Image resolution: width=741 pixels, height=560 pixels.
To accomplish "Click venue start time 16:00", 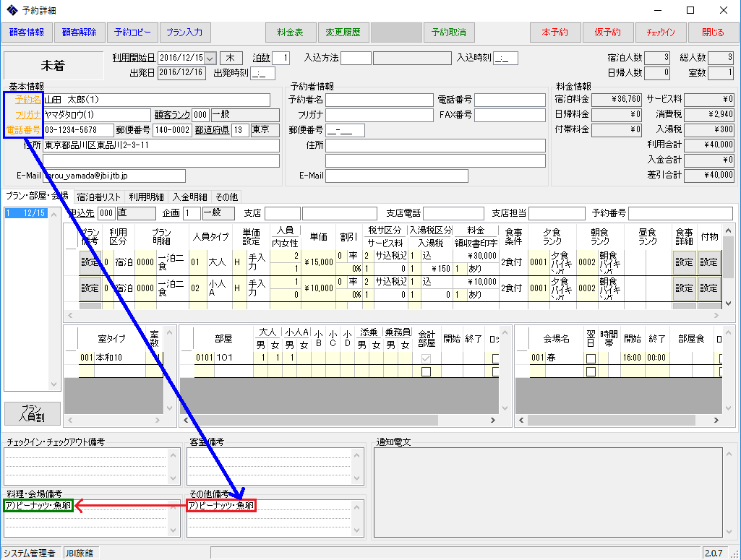I will click(632, 358).
